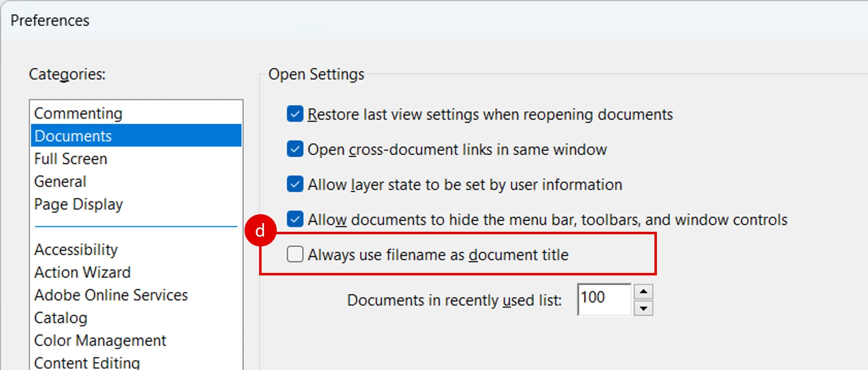Select the Content Editing category
The image size is (868, 370).
136,362
